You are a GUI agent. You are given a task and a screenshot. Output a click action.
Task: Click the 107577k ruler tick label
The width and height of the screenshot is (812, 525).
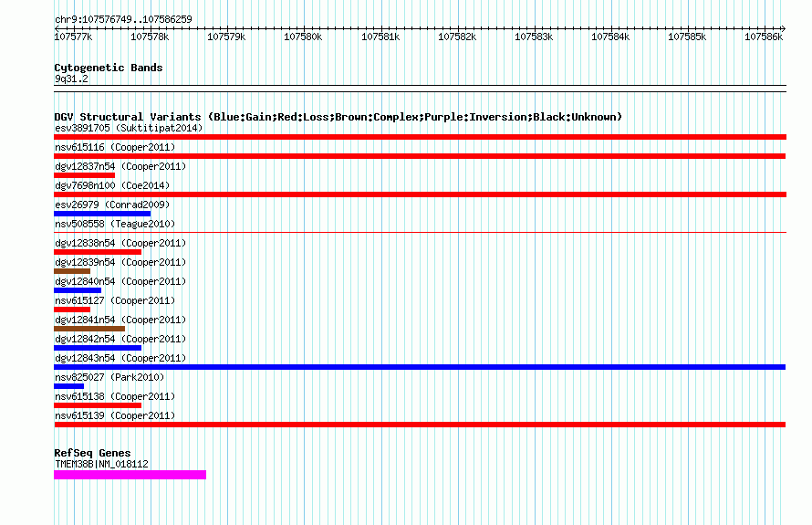73,37
